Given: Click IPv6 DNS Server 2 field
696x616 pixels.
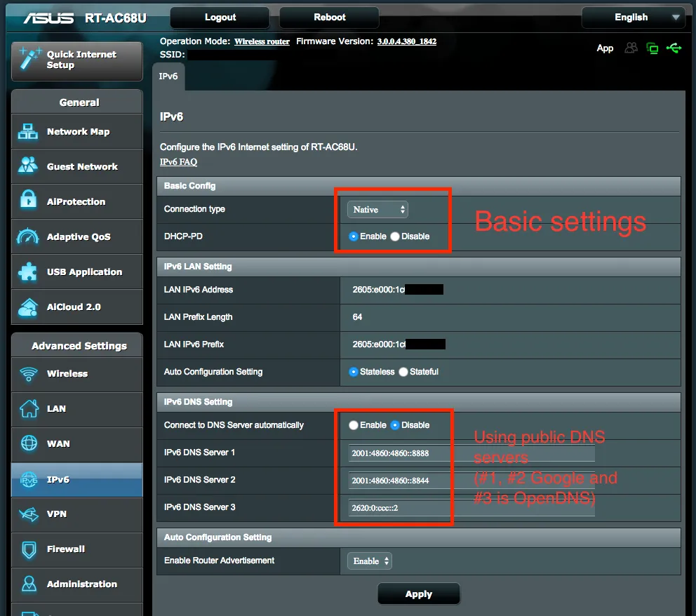Looking at the screenshot, I should pos(471,481).
